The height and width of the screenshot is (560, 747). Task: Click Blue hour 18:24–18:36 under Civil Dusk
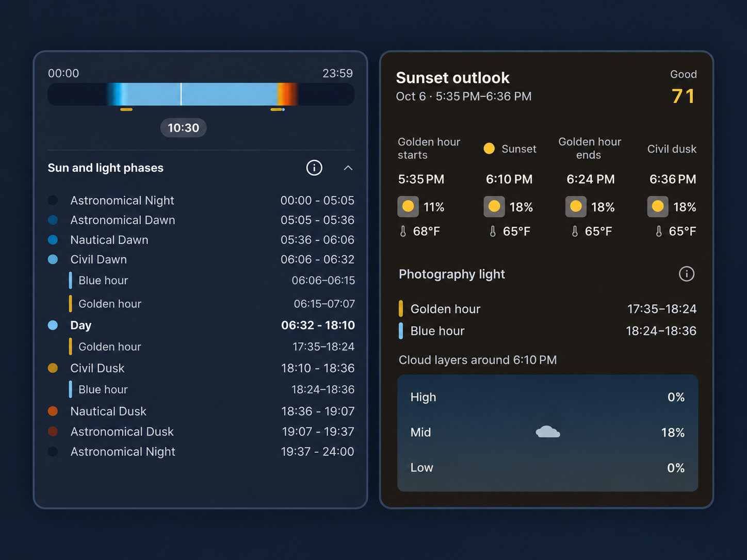pyautogui.click(x=212, y=389)
